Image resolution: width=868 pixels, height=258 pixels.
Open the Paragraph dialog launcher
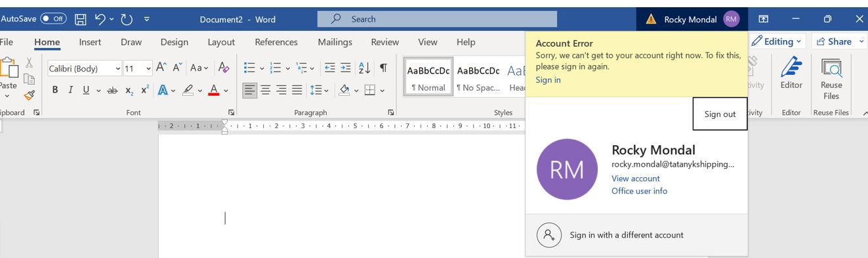tap(391, 112)
